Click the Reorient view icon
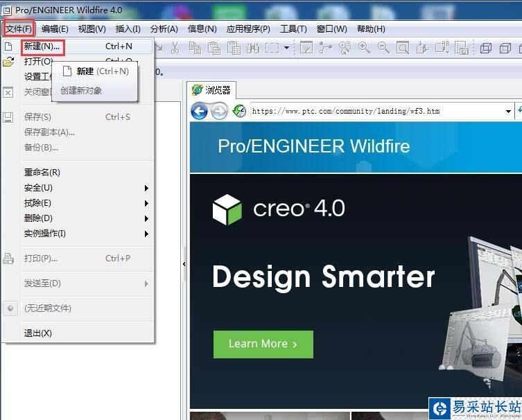Screen dimensions: 522x420 coord(422,49)
